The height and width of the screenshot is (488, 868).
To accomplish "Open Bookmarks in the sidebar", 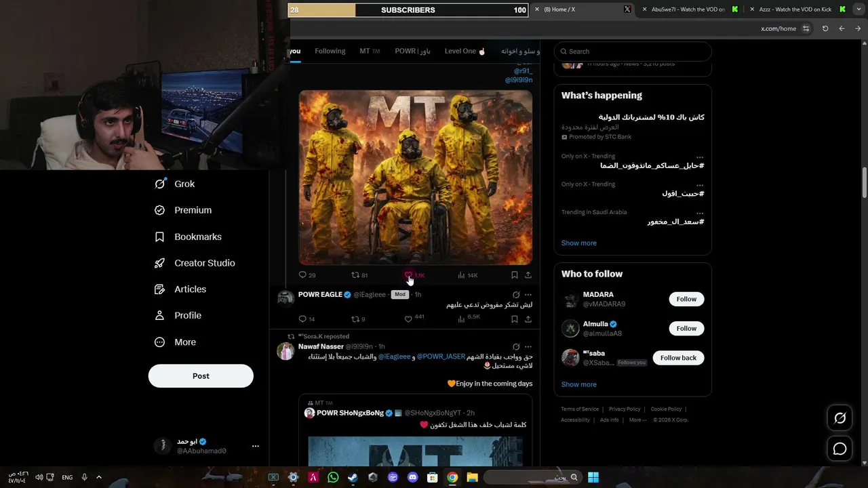I will (x=189, y=237).
